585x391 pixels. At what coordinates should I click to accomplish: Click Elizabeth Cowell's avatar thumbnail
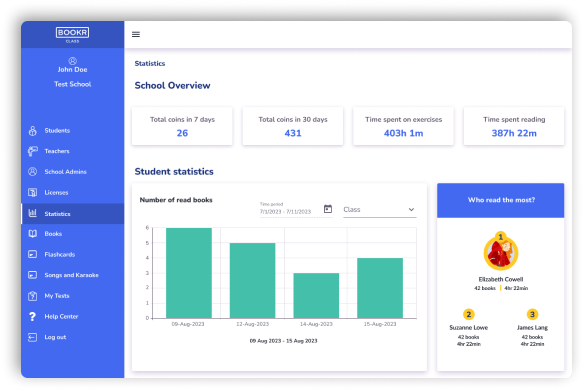501,253
